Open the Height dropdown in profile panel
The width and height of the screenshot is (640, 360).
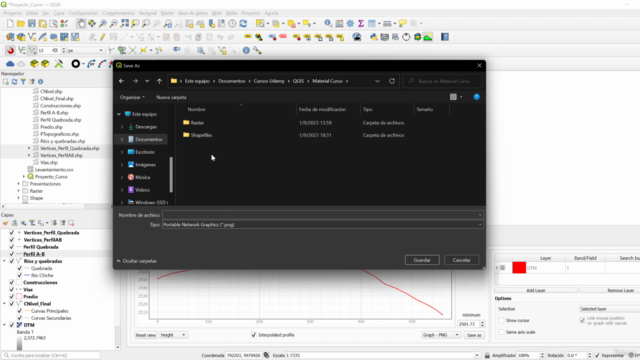(173, 335)
